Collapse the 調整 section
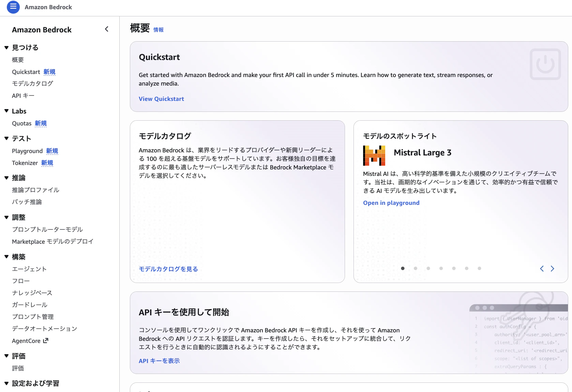Image resolution: width=572 pixels, height=392 pixels. [6, 217]
